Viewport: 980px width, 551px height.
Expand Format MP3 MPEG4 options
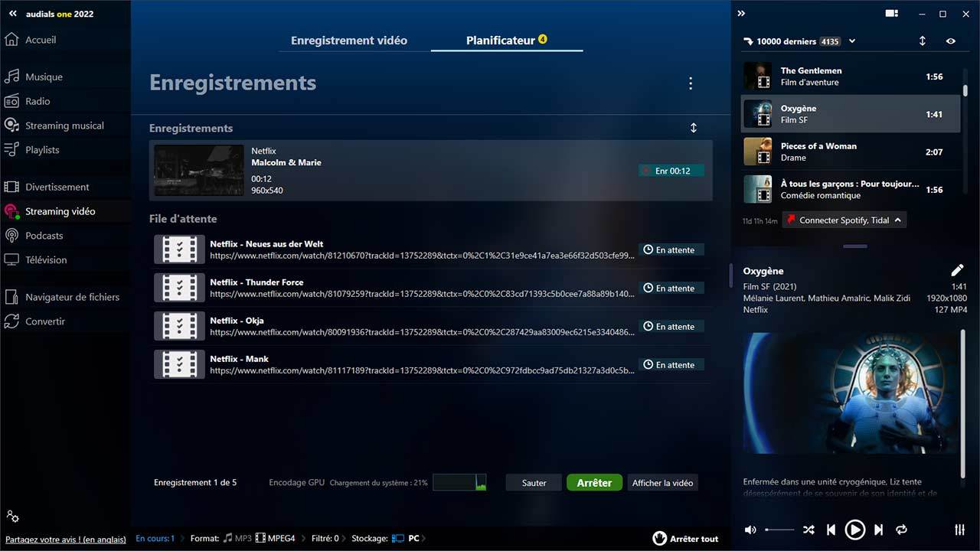click(246, 539)
